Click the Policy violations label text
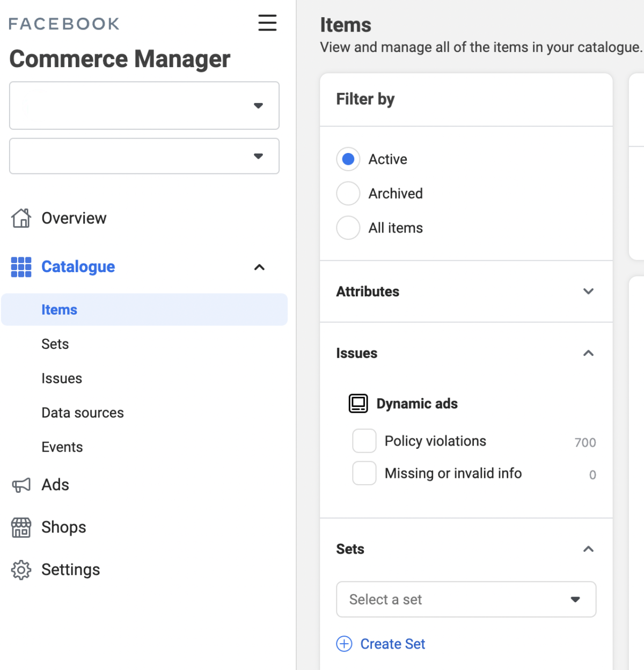 (435, 441)
